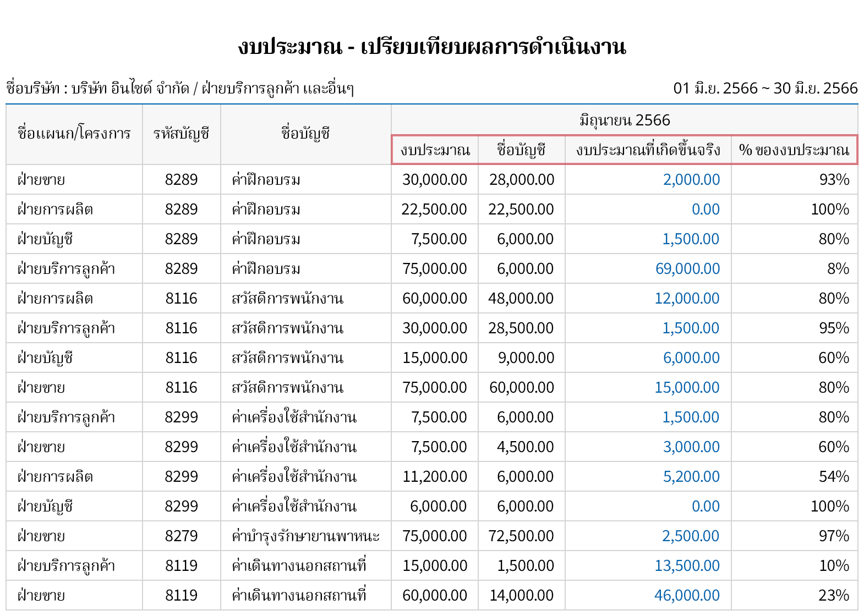Open the 46,000.00 link in last row
The image size is (864, 616).
[687, 596]
